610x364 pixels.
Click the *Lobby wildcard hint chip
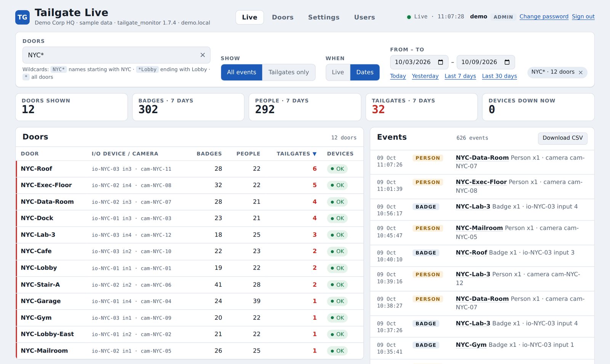pyautogui.click(x=147, y=69)
